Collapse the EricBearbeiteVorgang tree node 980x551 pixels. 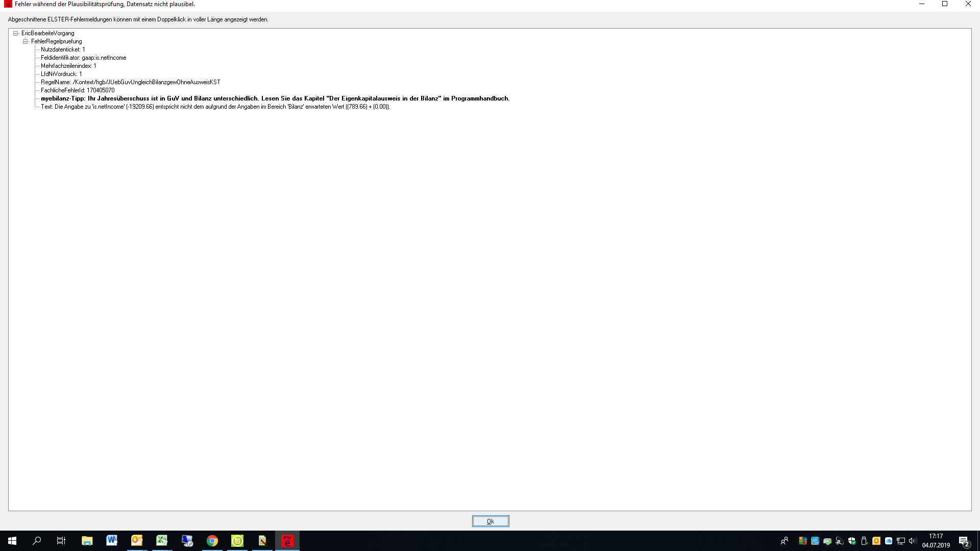click(x=16, y=33)
